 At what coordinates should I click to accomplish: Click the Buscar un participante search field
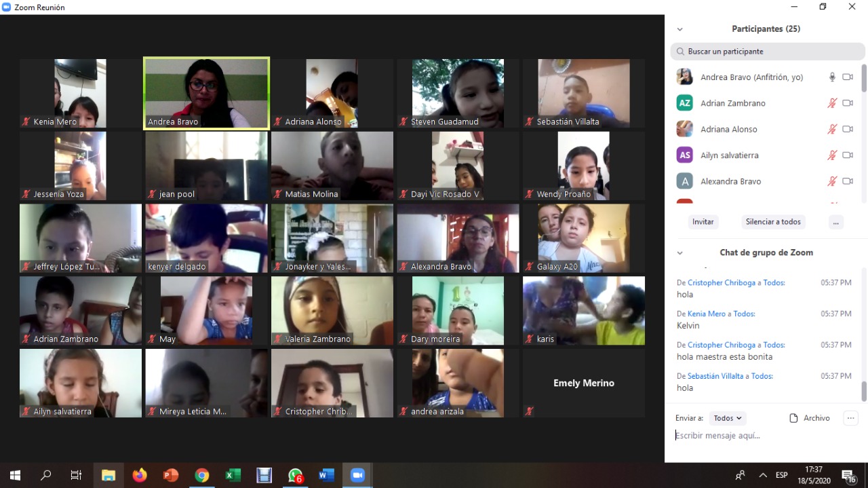[x=768, y=52]
